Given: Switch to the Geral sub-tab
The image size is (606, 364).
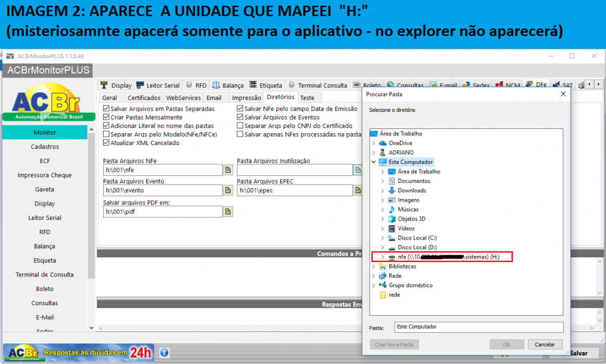Looking at the screenshot, I should 110,98.
